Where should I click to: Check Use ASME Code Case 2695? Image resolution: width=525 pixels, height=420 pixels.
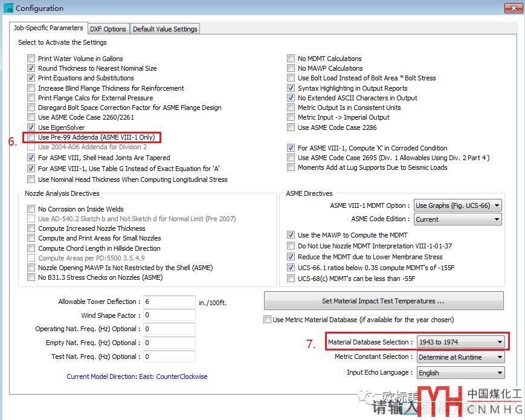point(291,157)
